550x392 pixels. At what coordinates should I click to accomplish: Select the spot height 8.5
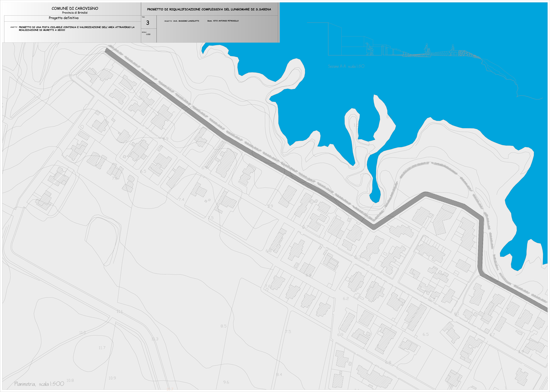[223, 326]
